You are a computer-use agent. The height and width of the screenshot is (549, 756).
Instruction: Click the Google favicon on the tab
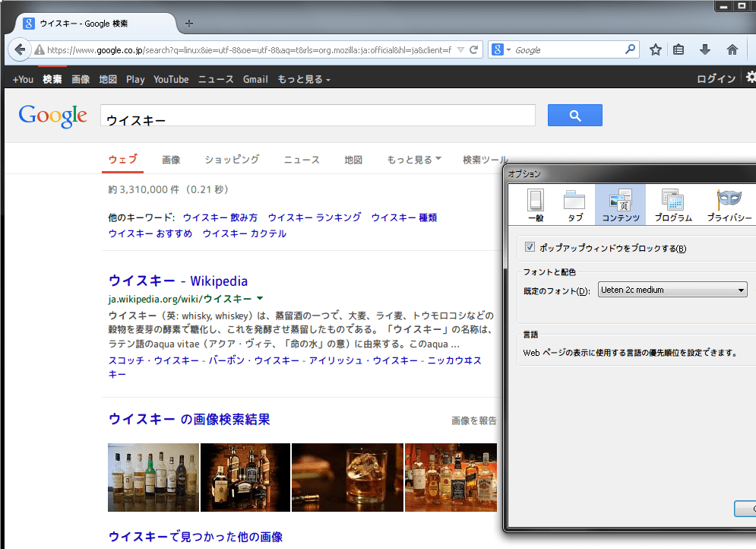click(29, 24)
